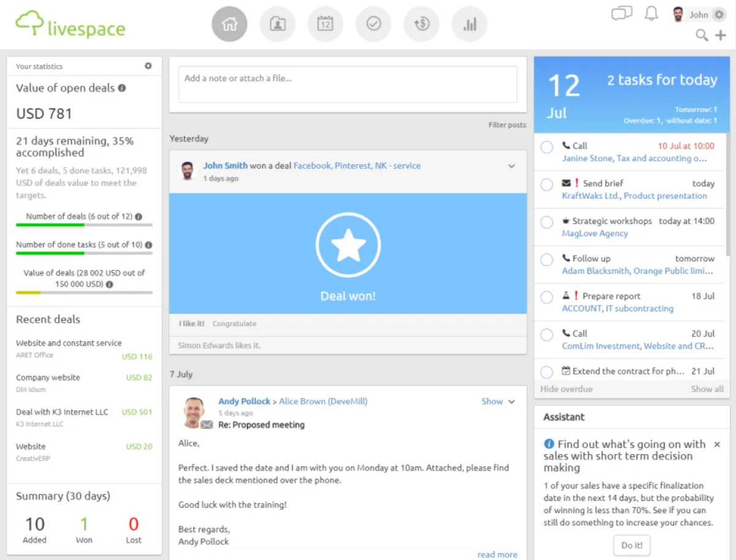The width and height of the screenshot is (736, 560).
Task: Open the Deals dollar icon in navigation
Action: pos(421,25)
